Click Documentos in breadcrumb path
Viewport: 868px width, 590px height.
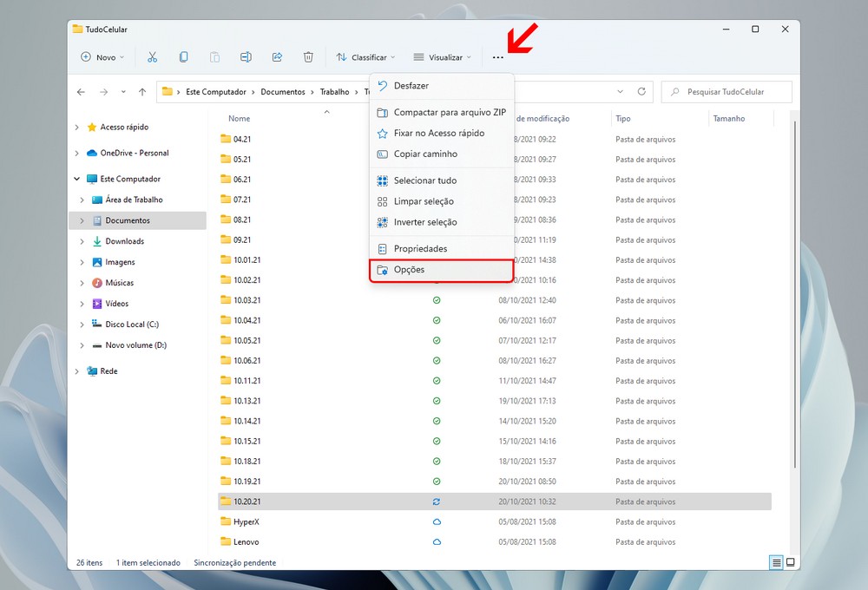283,92
